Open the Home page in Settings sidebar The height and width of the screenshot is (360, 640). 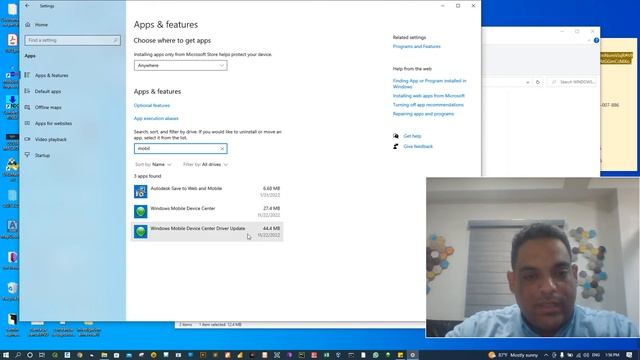click(41, 24)
